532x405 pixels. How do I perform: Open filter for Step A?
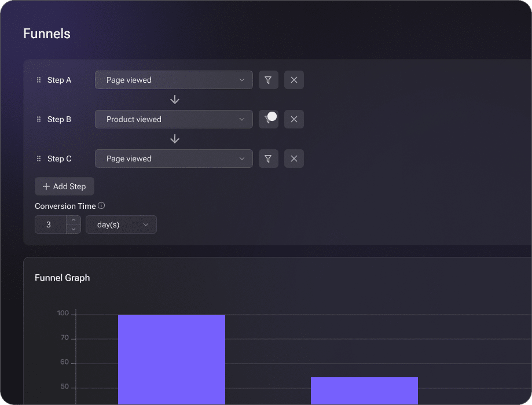[x=269, y=80]
